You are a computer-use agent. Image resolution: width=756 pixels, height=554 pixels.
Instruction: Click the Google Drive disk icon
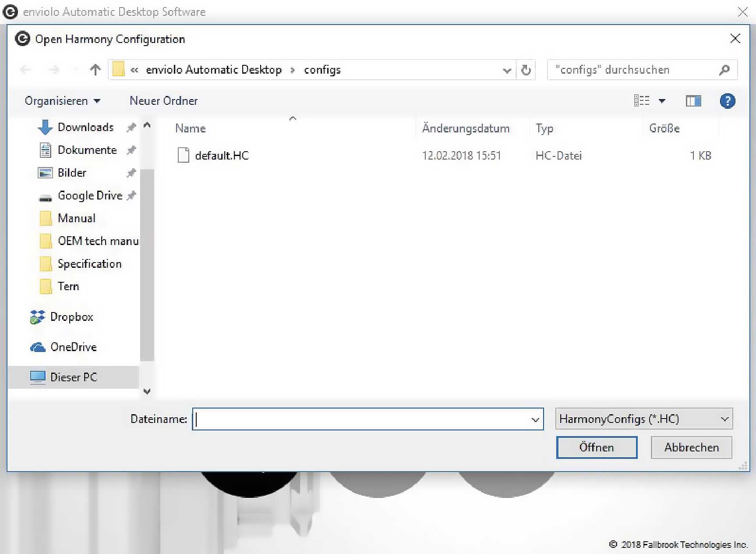coord(45,198)
